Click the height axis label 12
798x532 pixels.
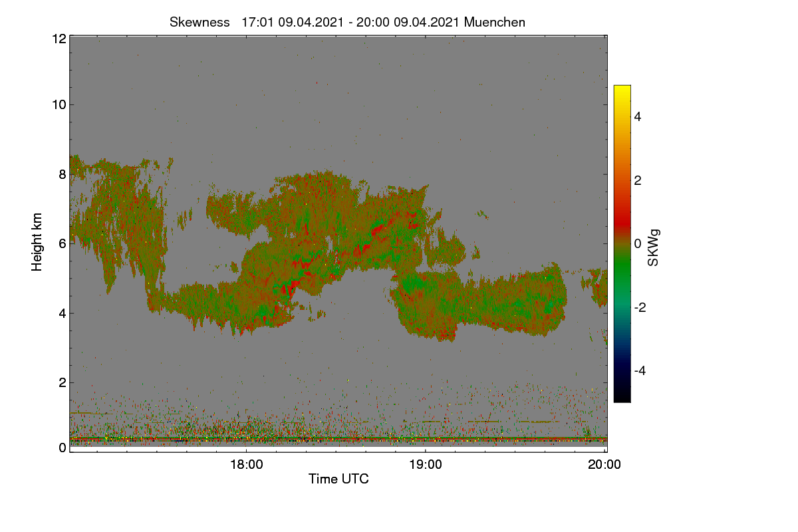point(59,39)
